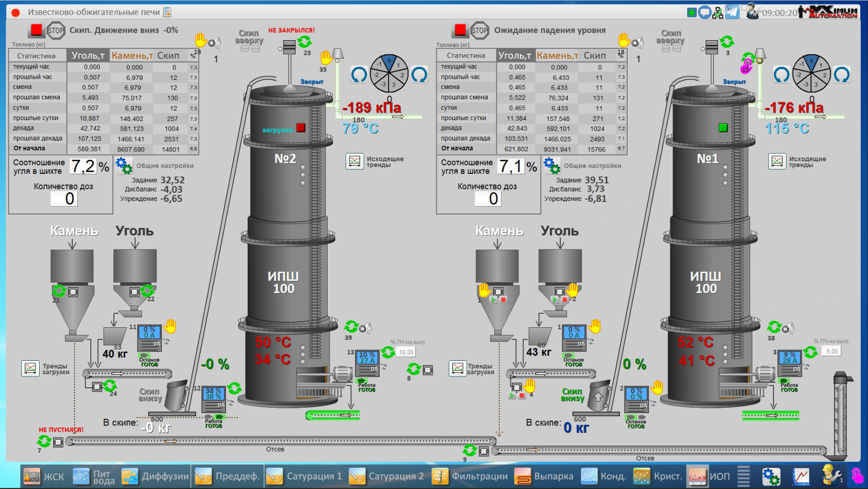
Task: Click the trend graph icon in bottom bar
Action: pyautogui.click(x=801, y=476)
